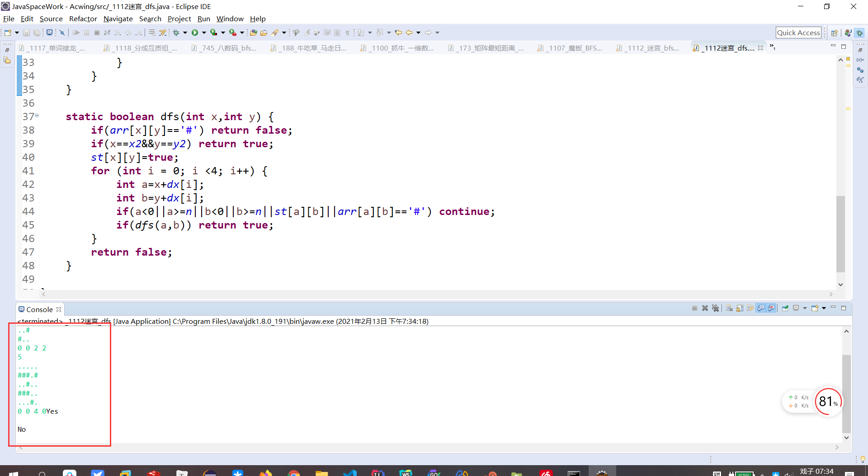Save all open editors
The width and height of the screenshot is (868, 476).
pos(37,33)
